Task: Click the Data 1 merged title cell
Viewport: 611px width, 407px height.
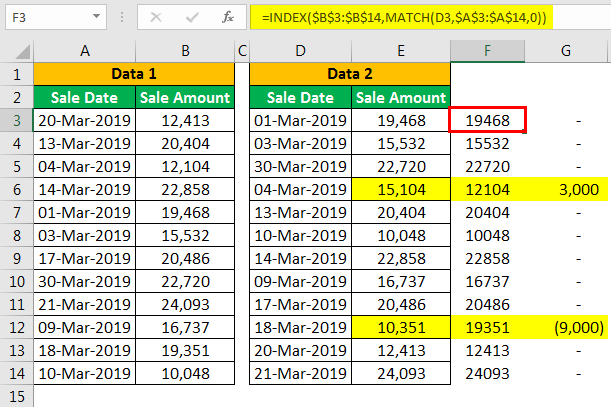Action: (134, 74)
